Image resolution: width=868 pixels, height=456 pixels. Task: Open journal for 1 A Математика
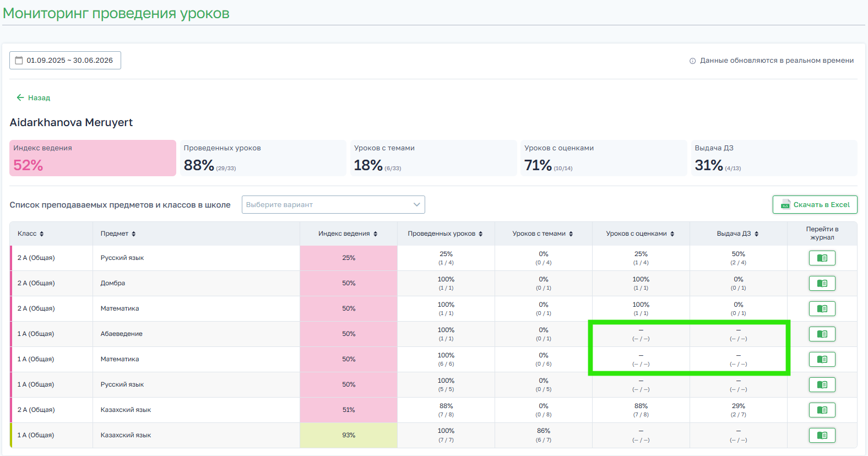[822, 359]
